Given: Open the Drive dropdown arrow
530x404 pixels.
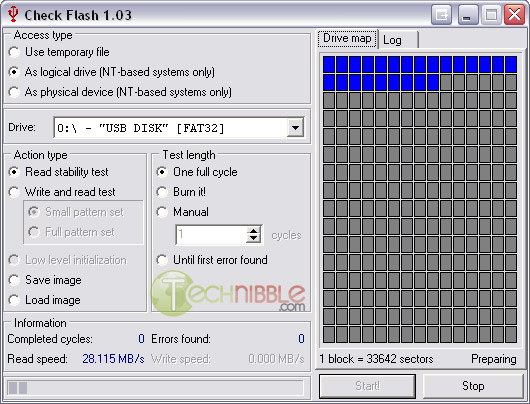Looking at the screenshot, I should 295,128.
